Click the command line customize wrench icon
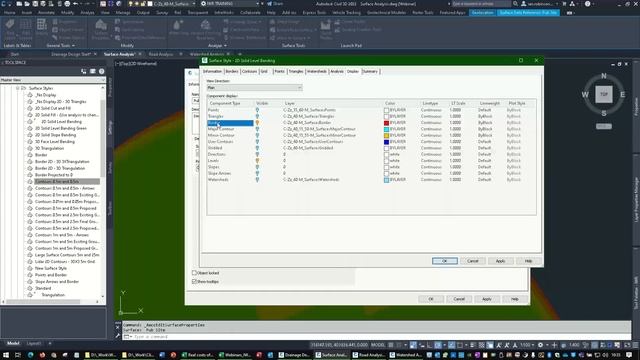The image size is (640, 360). [x=118, y=336]
